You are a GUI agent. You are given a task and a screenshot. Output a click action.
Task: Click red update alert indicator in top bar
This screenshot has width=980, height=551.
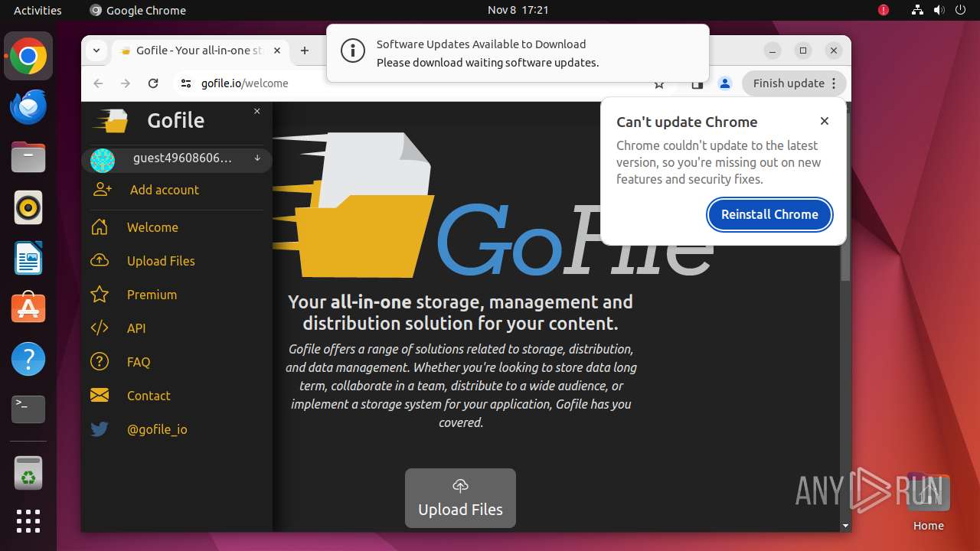(x=884, y=10)
